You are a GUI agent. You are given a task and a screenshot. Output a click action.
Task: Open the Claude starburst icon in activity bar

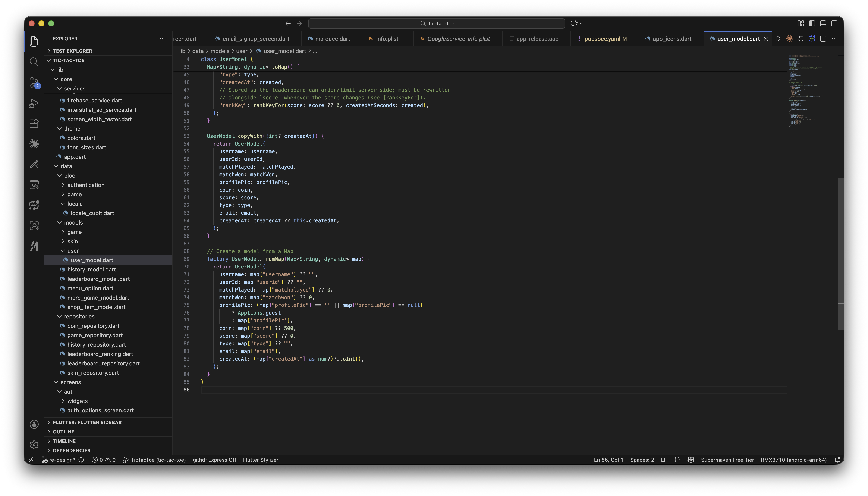(x=34, y=144)
